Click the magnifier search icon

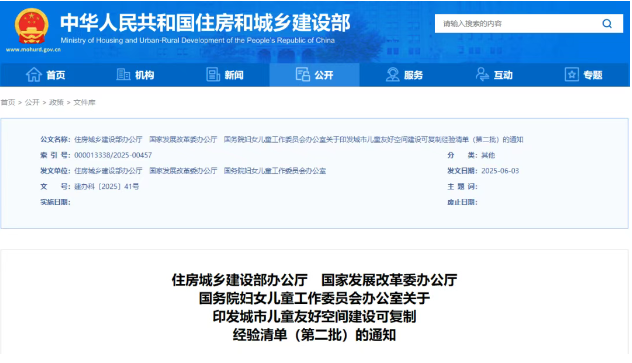(607, 24)
